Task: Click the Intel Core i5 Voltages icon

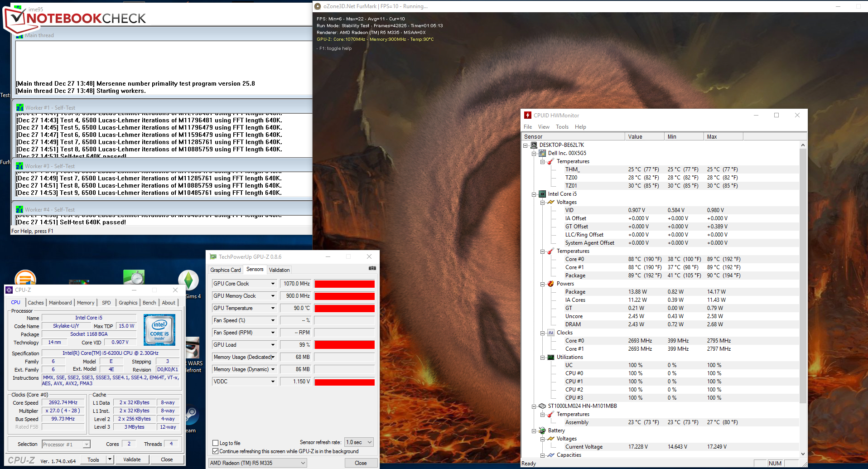Action: pyautogui.click(x=551, y=202)
